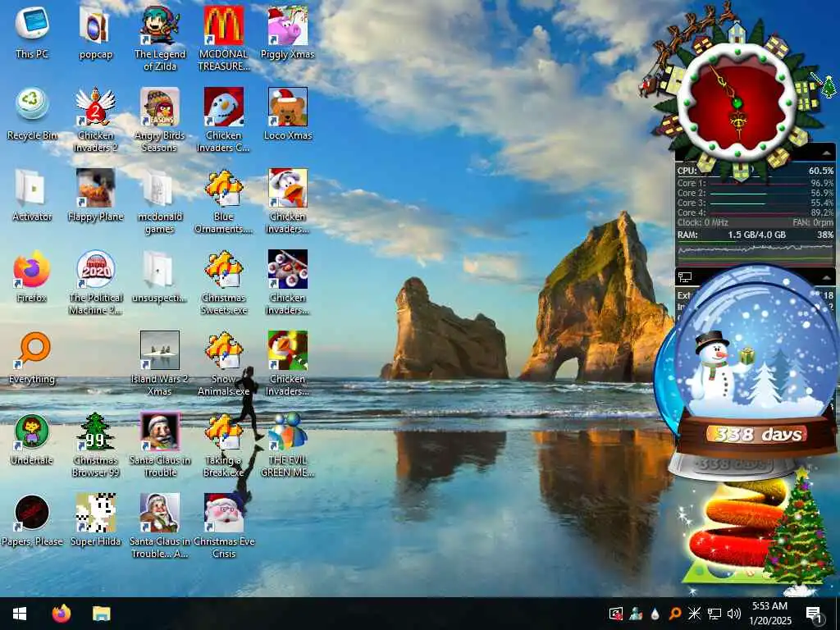Click the network monitor icon in the gadget header
The image size is (840, 630).
pos(685,277)
